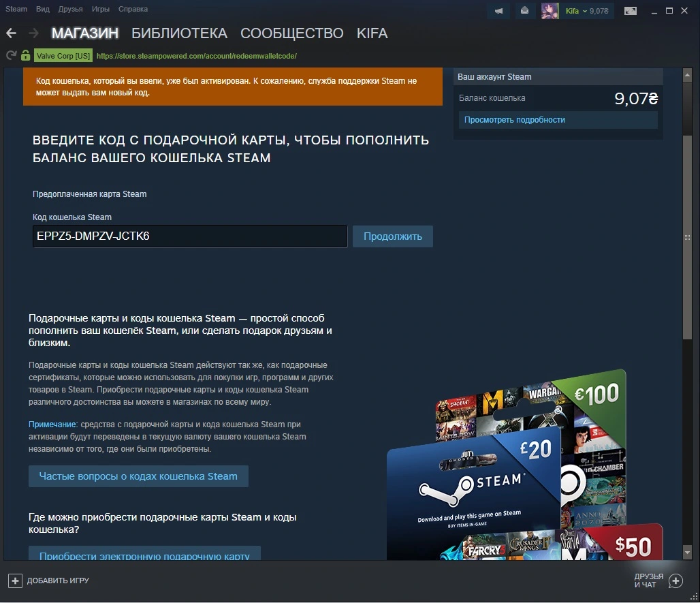Click Просмотреть подробности link
700x603 pixels.
[514, 120]
